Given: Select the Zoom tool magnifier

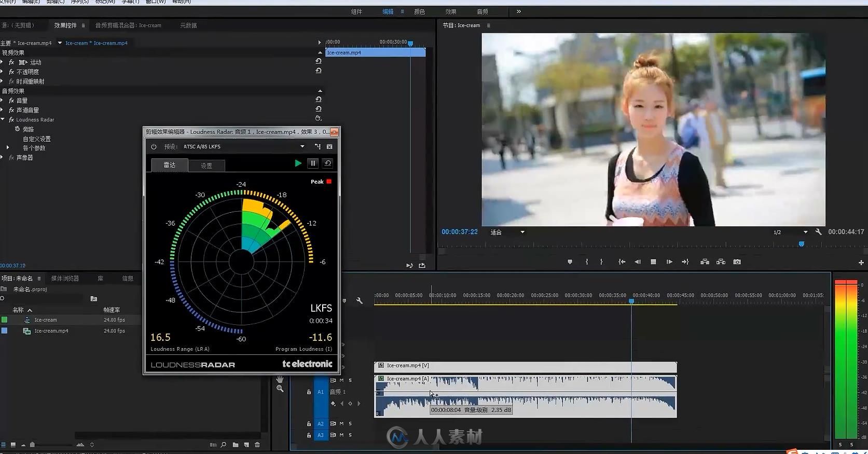Looking at the screenshot, I should tap(280, 389).
